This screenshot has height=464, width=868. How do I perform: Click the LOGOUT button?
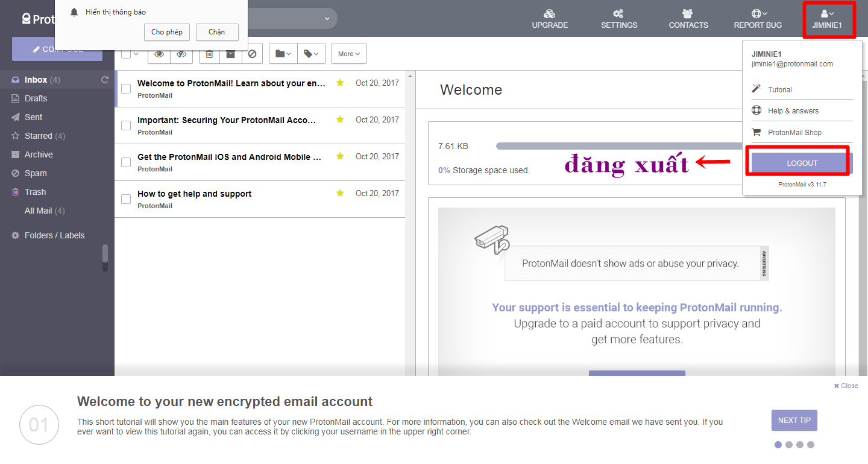pos(802,163)
